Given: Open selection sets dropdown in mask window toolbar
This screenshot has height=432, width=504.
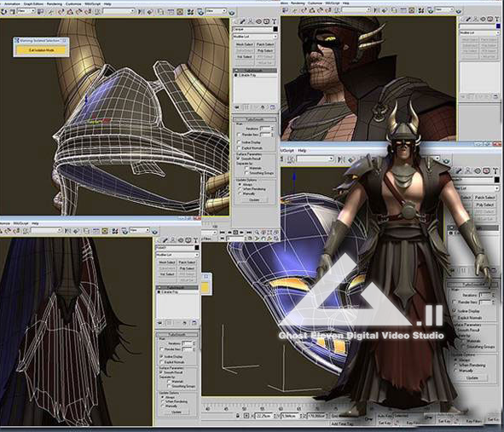Looking at the screenshot, I should click(315, 158).
